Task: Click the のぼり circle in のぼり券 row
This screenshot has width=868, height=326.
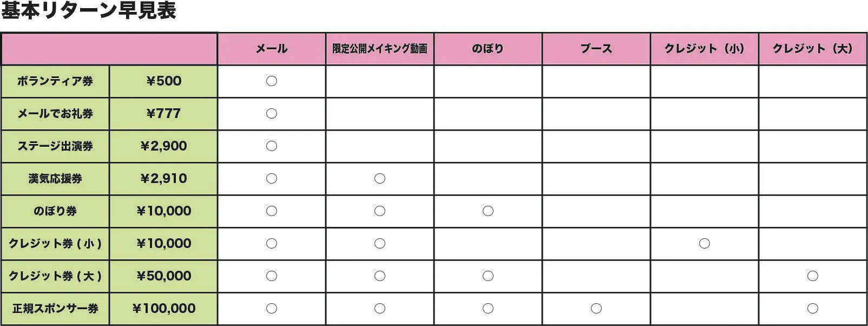Action: point(488,211)
